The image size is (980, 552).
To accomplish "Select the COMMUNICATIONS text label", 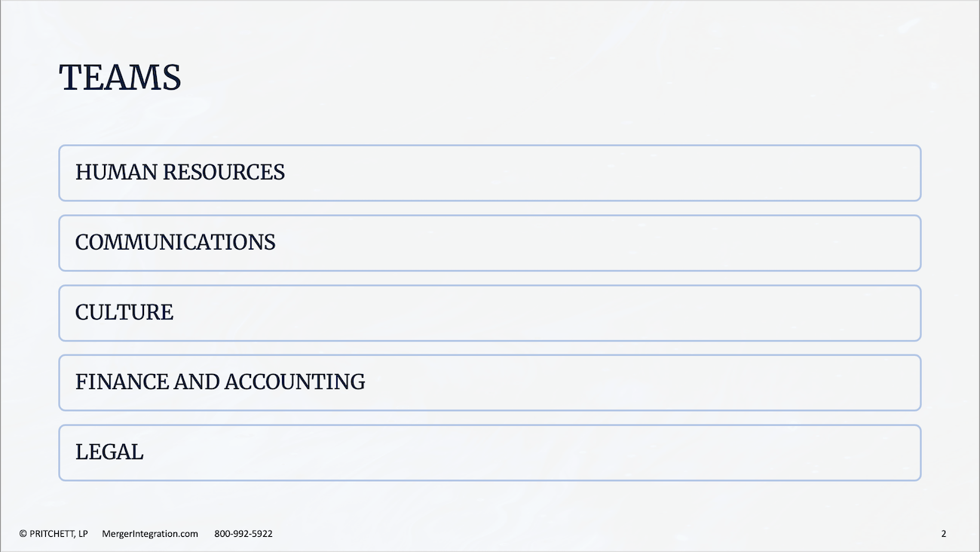I will pos(176,243).
